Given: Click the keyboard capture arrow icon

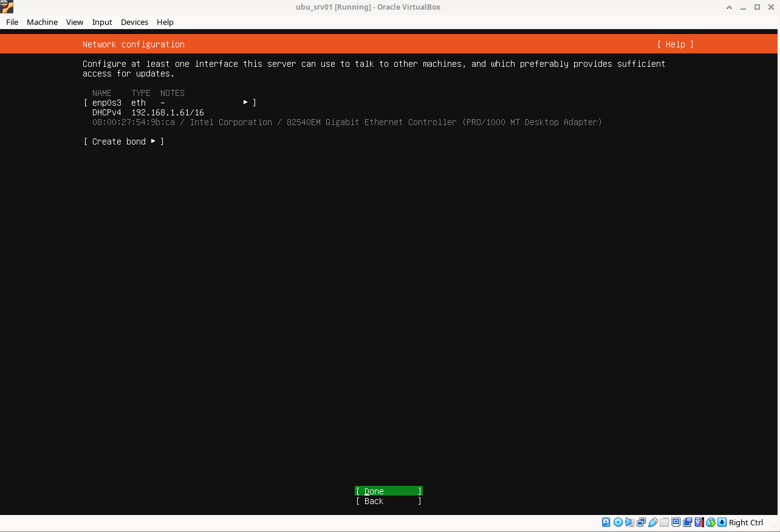Looking at the screenshot, I should tap(722, 522).
